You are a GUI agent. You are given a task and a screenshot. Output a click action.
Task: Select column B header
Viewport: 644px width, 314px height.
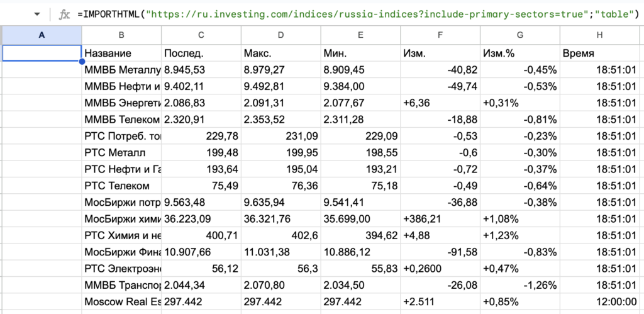point(121,35)
